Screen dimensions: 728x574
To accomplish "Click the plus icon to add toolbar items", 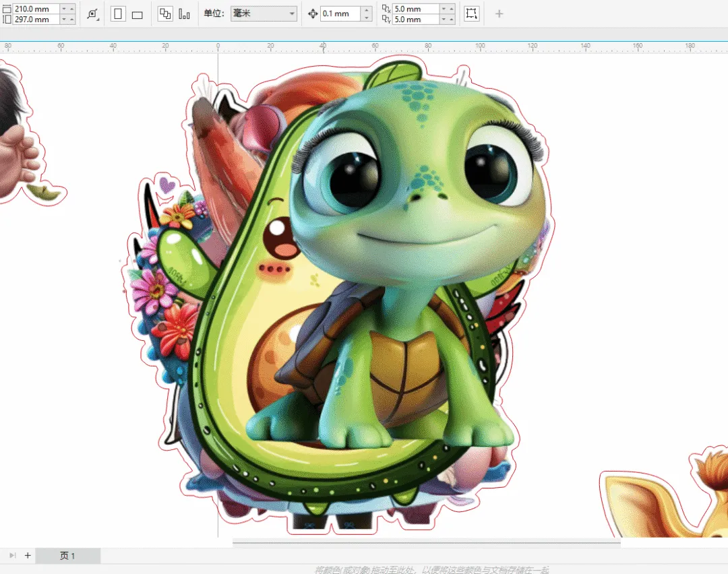I will (499, 14).
